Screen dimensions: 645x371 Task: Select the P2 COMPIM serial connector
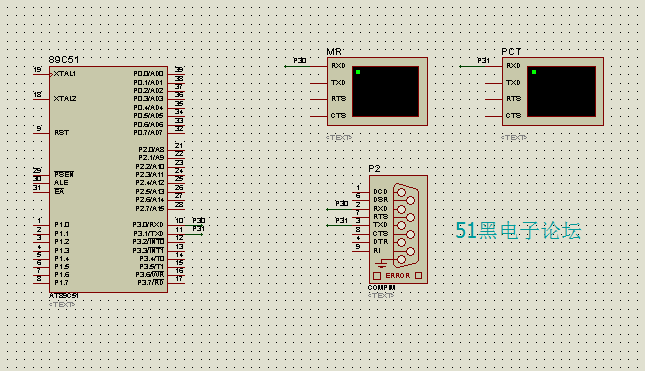click(398, 230)
